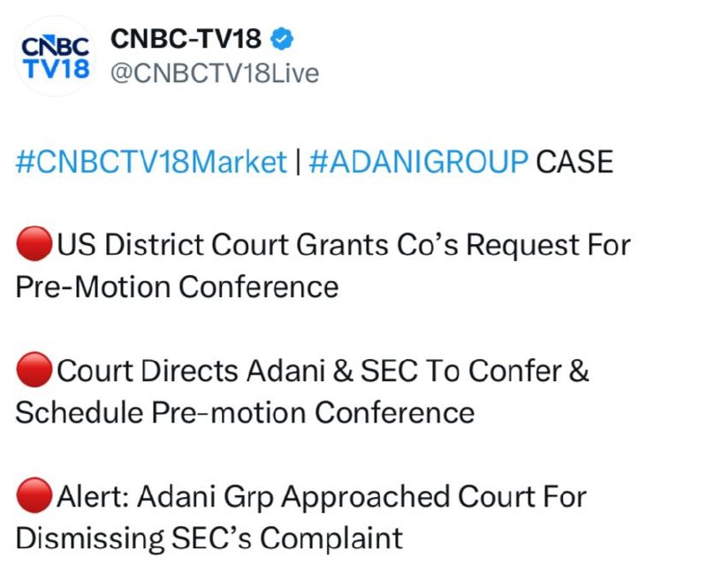Viewport: 707px width, 588px height.
Task: Click red circle before "Court Directs Adani"
Action: tap(34, 371)
